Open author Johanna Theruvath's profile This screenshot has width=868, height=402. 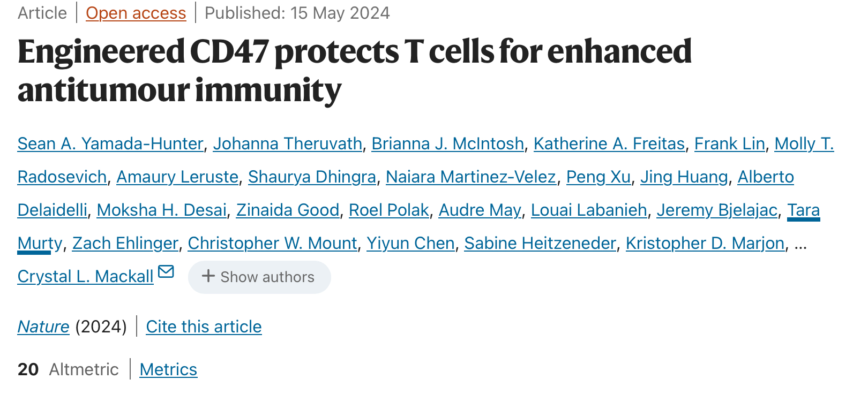click(x=288, y=143)
